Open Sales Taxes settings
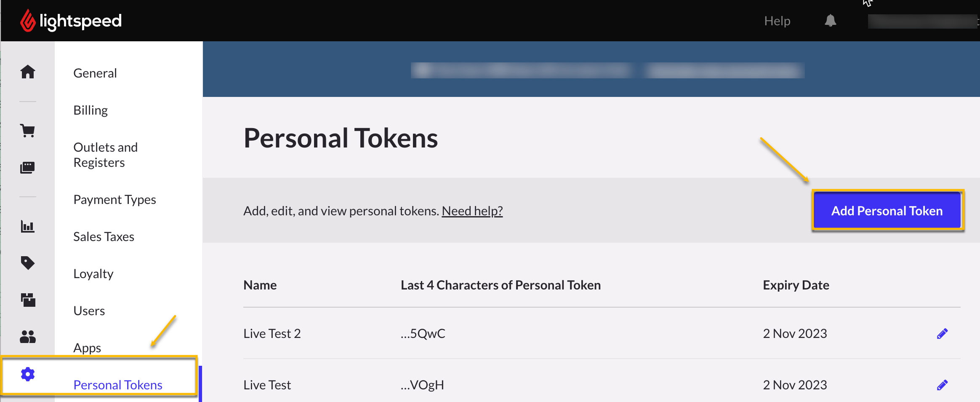This screenshot has width=980, height=402. pos(104,236)
